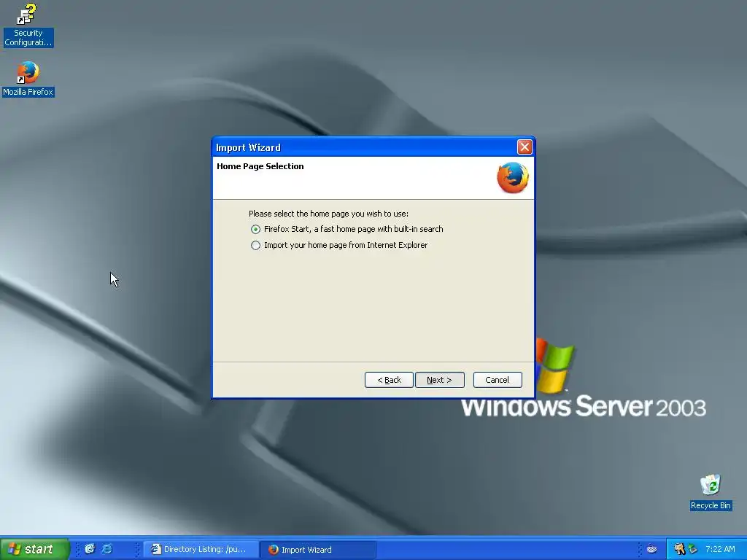The image size is (747, 560).
Task: Select the Mozilla Firefox desktop icon
Action: tap(28, 79)
